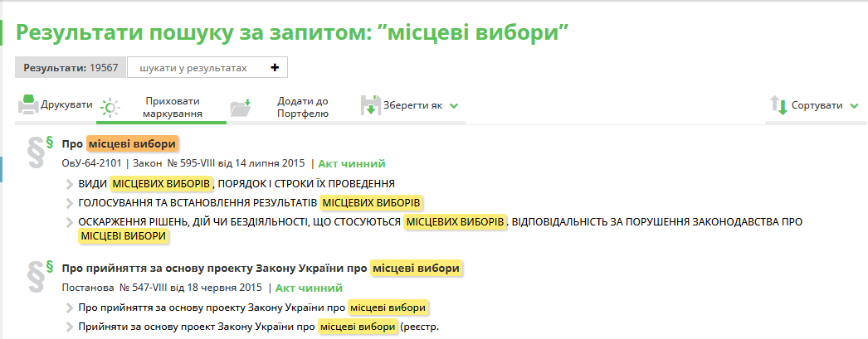Expand chevron before 'ВИДИ МІСЦЕВИХ ВИБОРІВ' section
This screenshot has width=868, height=339.
(70, 183)
